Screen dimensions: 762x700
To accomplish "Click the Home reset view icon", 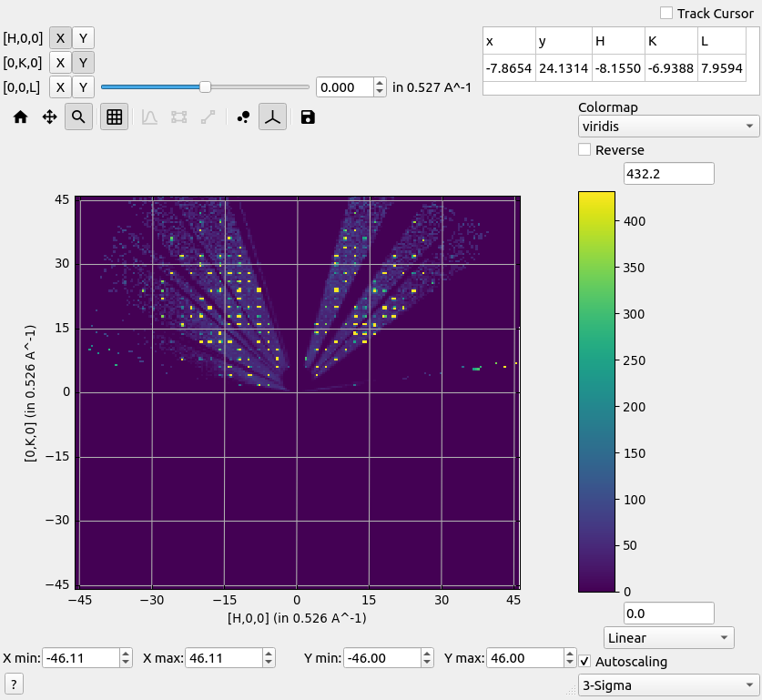I will pos(20,117).
